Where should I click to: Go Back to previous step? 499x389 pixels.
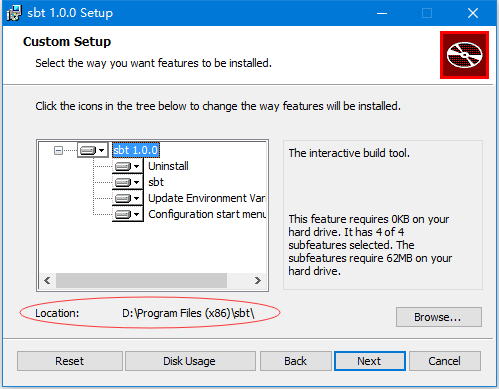click(296, 361)
